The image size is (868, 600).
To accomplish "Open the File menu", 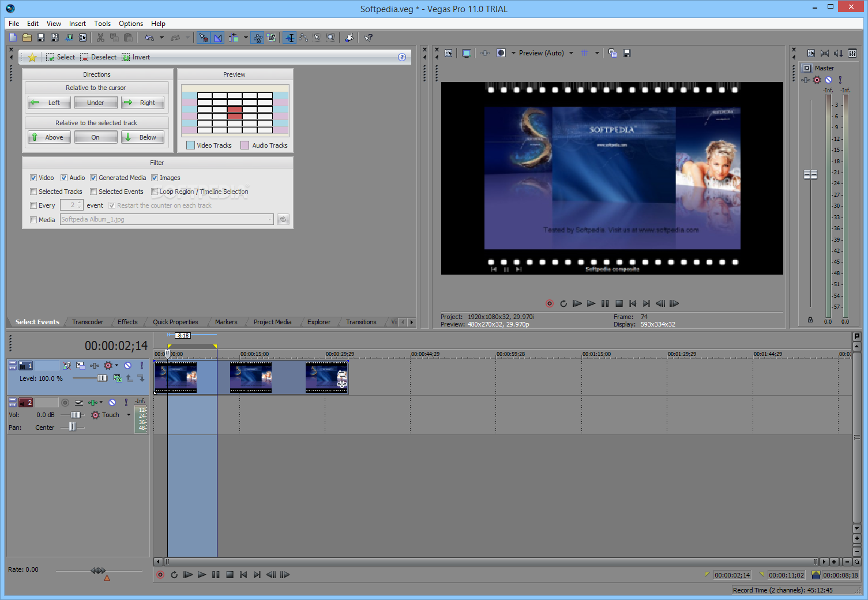I will pos(14,24).
